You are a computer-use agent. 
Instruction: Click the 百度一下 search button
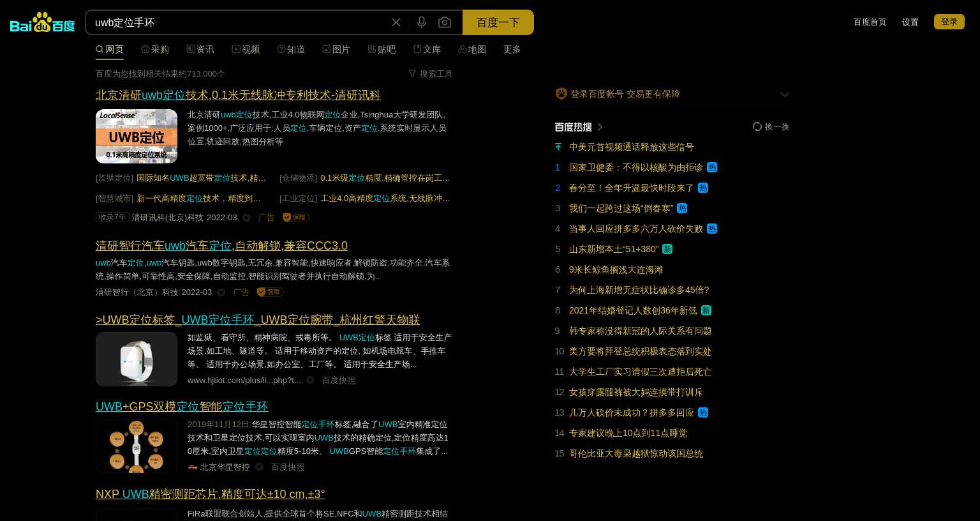click(x=498, y=22)
